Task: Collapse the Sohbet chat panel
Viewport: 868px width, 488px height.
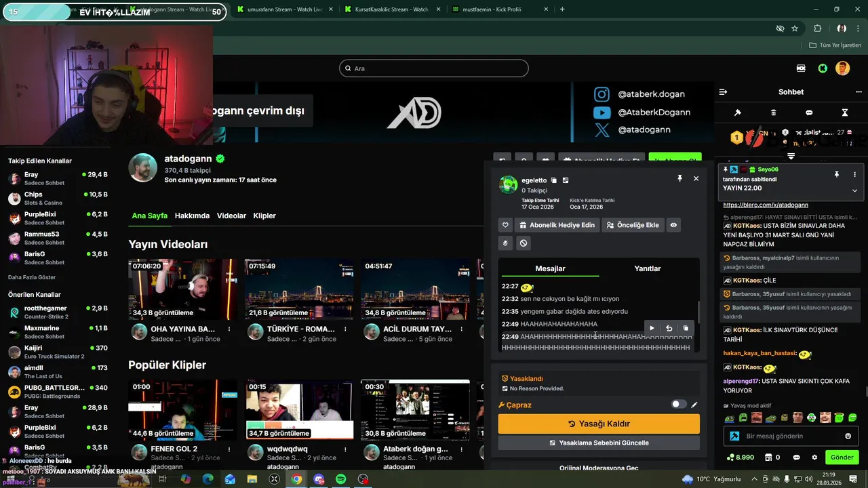Action: pyautogui.click(x=723, y=91)
